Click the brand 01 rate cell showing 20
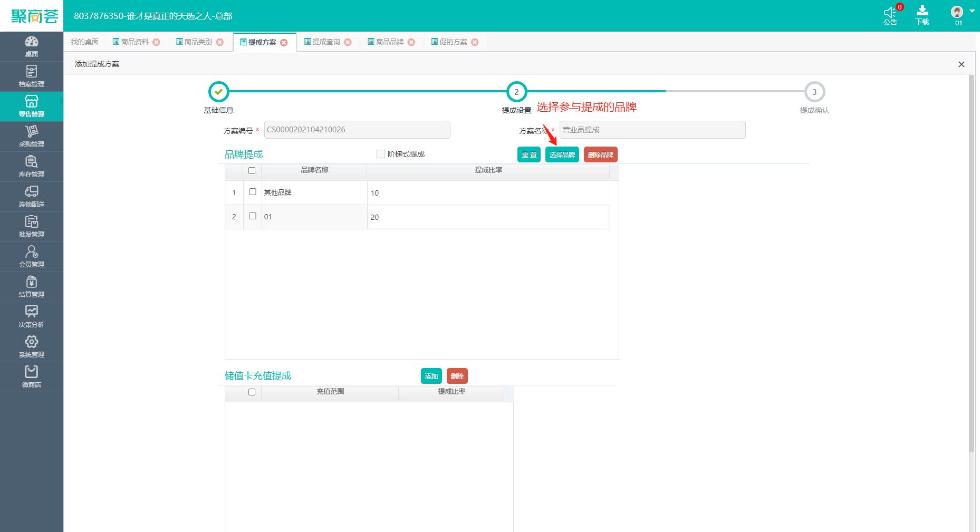This screenshot has height=532, width=980. tap(488, 217)
